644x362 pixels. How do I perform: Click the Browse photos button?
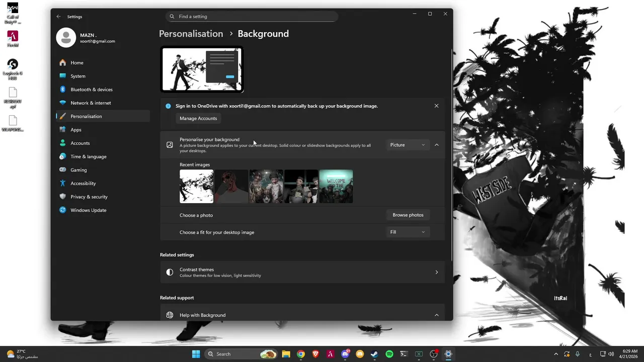408,215
